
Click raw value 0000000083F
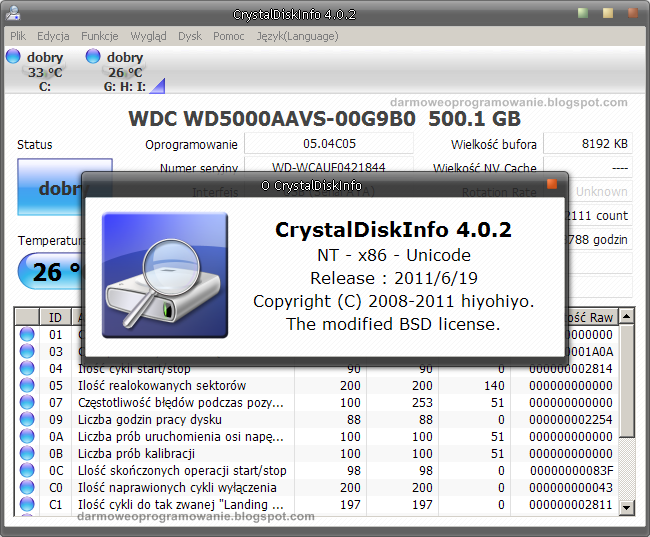click(x=572, y=471)
